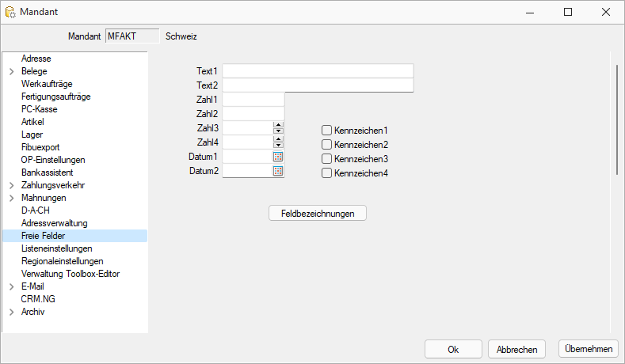Expand the Archiv tree node
The image size is (625, 364).
pos(12,312)
